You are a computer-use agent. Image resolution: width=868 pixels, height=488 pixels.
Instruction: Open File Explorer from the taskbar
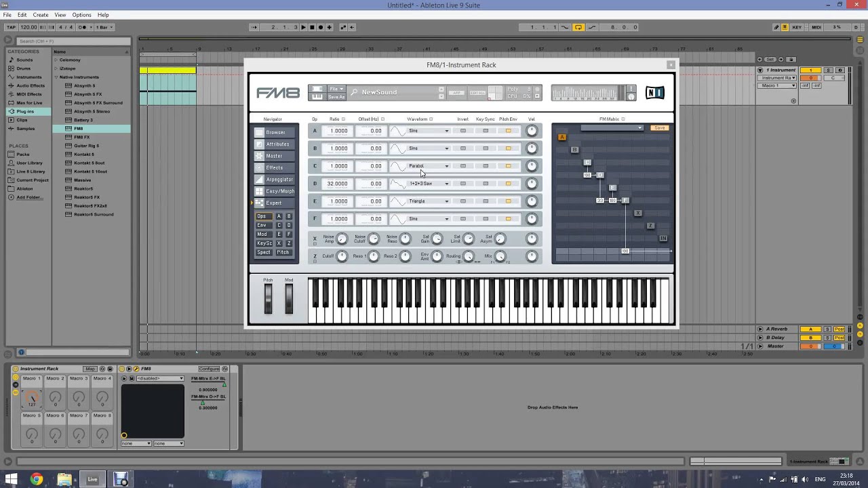click(x=64, y=479)
